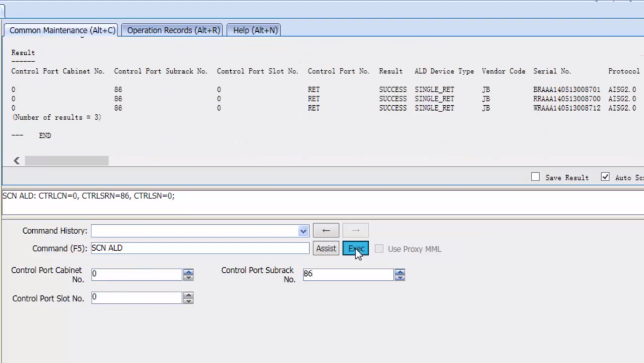This screenshot has height=363, width=644.
Task: Check the Use Proxy MML box
Action: [x=379, y=249]
